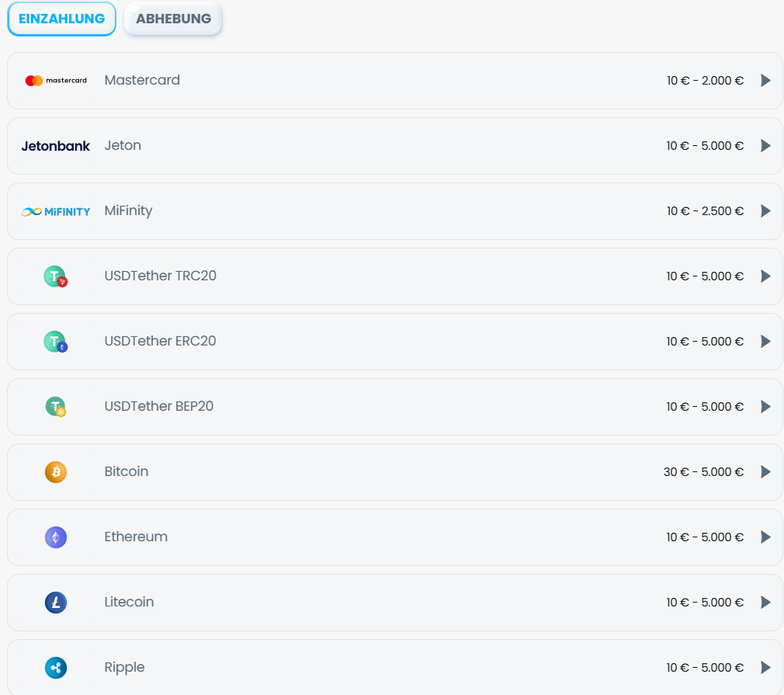The height and width of the screenshot is (695, 784).
Task: Choose USDTether BEP20 label
Action: tap(158, 406)
